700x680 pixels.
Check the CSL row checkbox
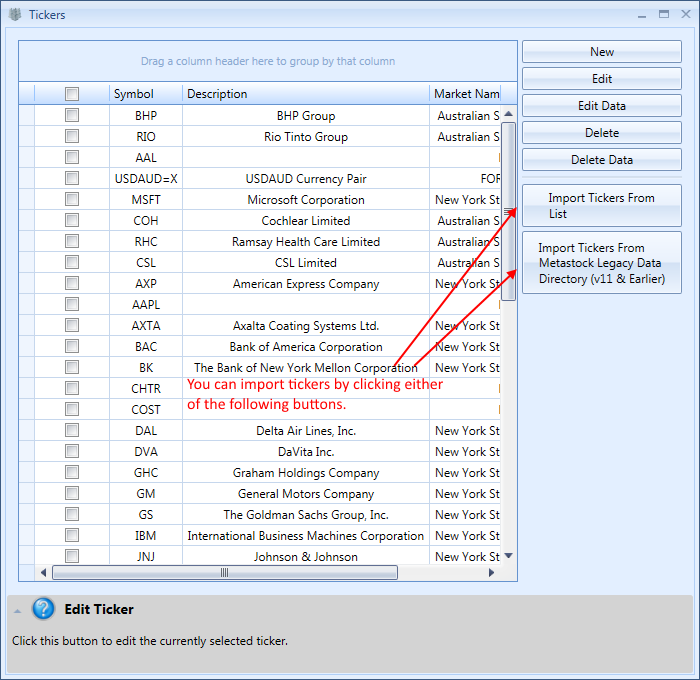[72, 262]
